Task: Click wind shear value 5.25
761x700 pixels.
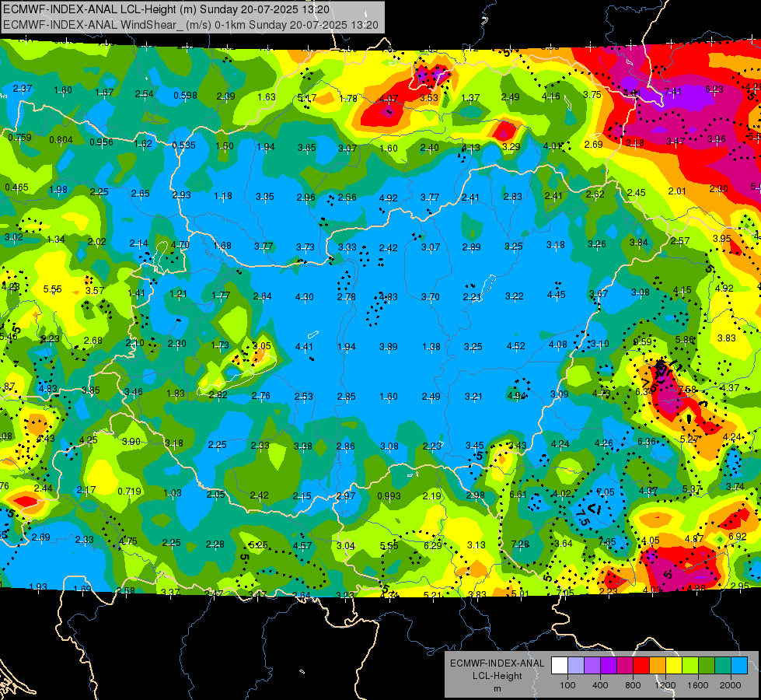Action: (258, 545)
